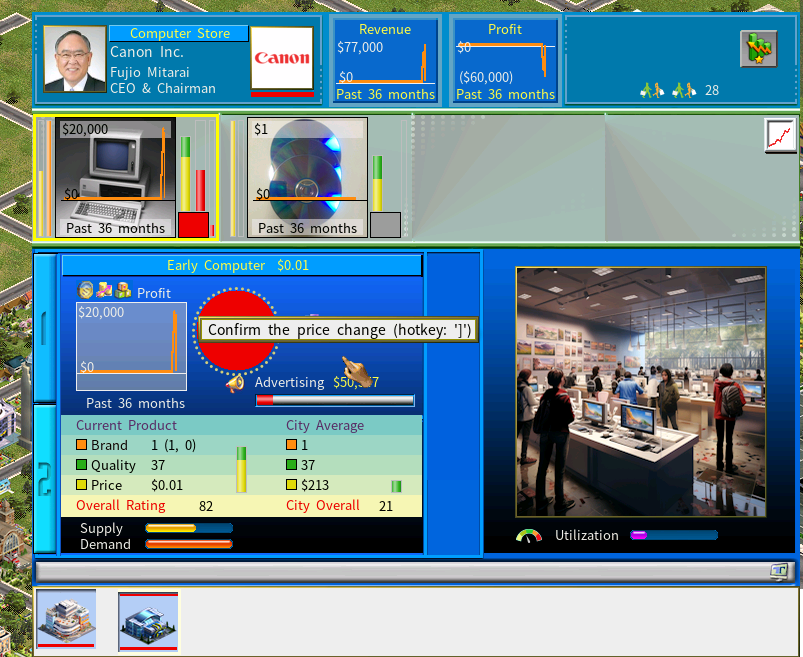
Task: Click the red box under the computer product
Action: tap(194, 225)
